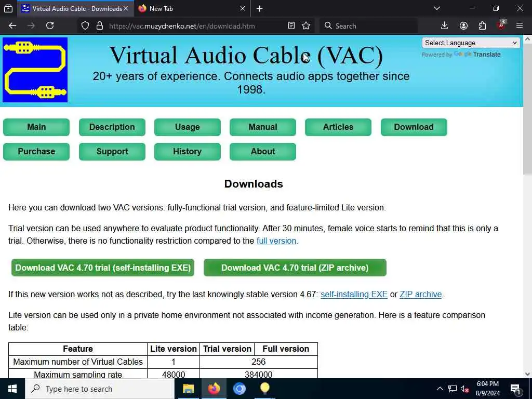The image size is (532, 399).
Task: Click the forward navigation arrow
Action: (31, 26)
